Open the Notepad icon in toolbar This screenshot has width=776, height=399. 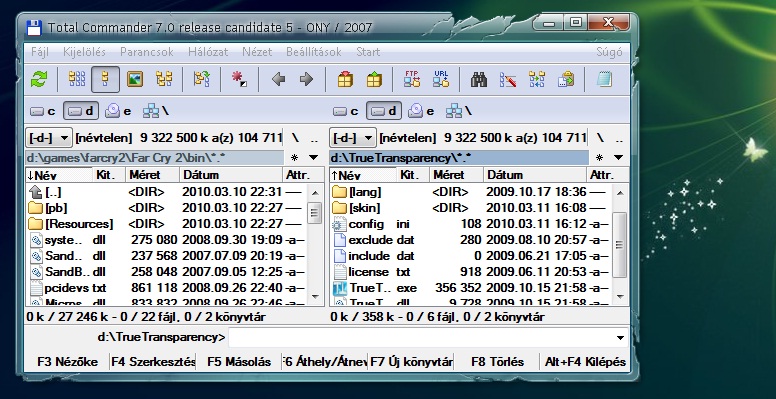[604, 79]
